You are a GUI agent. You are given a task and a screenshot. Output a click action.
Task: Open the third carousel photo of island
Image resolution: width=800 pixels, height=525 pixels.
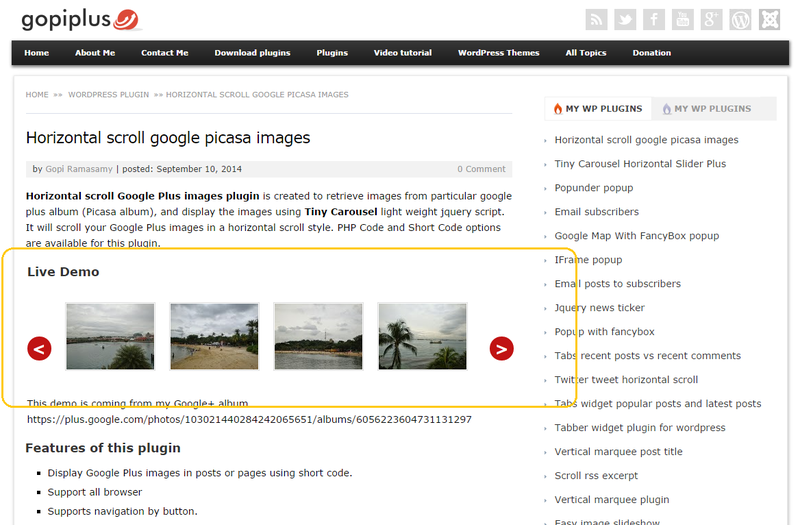tap(318, 336)
